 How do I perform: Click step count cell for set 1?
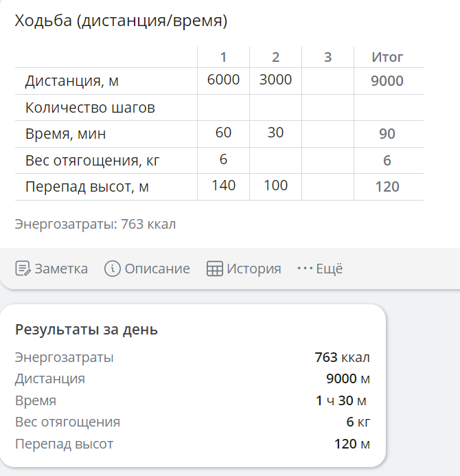coord(223,107)
